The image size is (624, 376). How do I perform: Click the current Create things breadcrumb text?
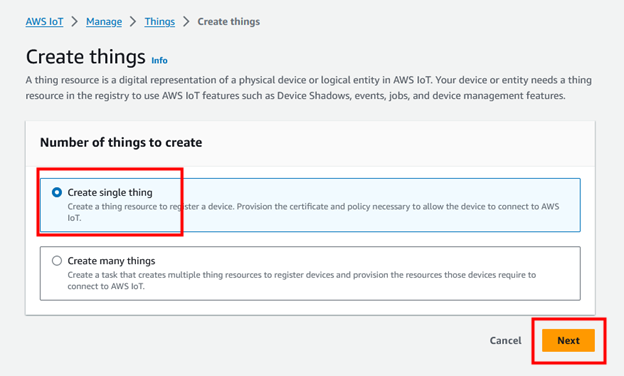click(228, 21)
